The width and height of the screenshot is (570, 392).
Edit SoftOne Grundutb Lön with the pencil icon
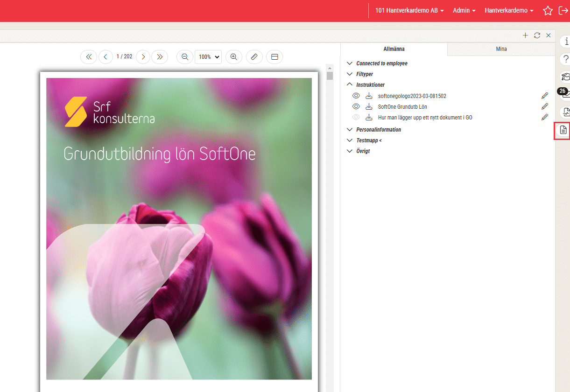point(545,106)
